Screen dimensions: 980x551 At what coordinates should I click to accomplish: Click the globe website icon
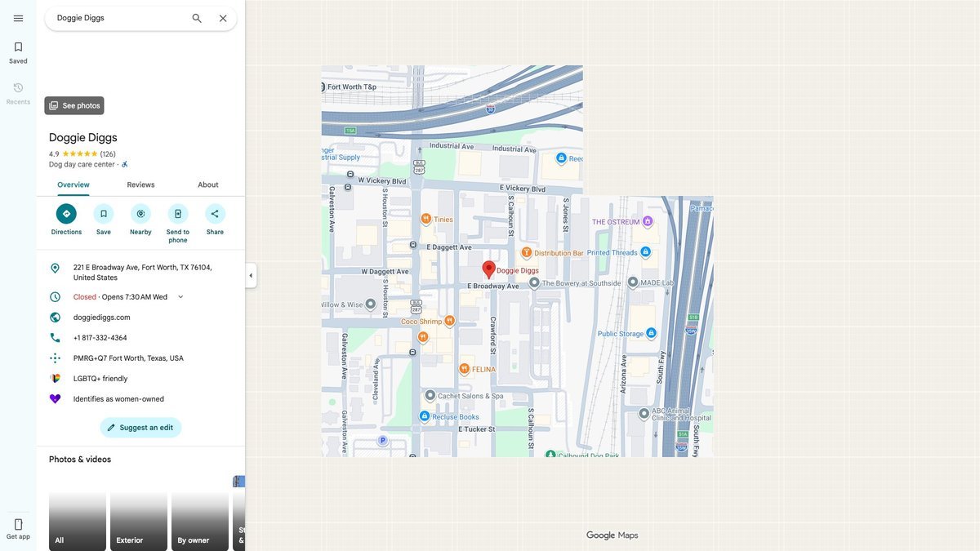point(55,318)
